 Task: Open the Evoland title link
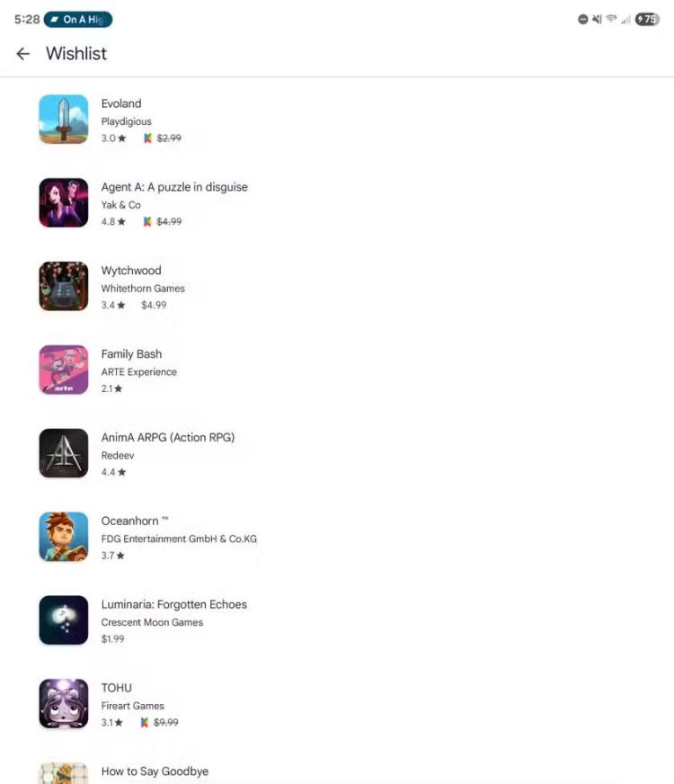click(x=121, y=103)
